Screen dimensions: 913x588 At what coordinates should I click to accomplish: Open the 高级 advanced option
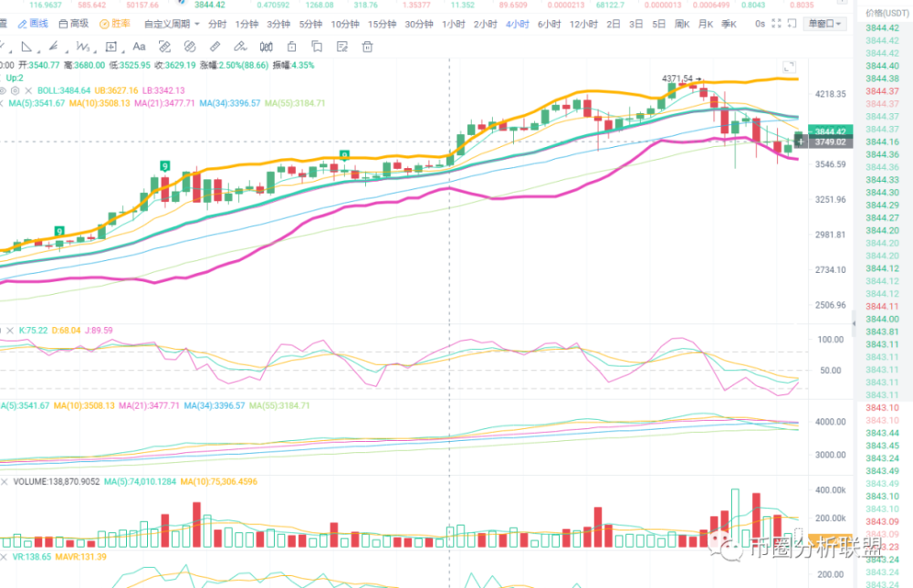(x=73, y=24)
